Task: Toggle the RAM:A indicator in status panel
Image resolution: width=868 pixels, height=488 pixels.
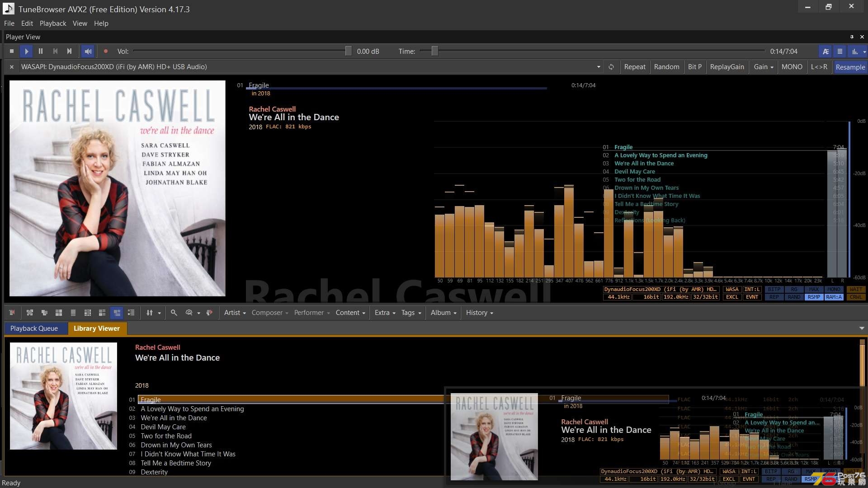Action: (834, 297)
